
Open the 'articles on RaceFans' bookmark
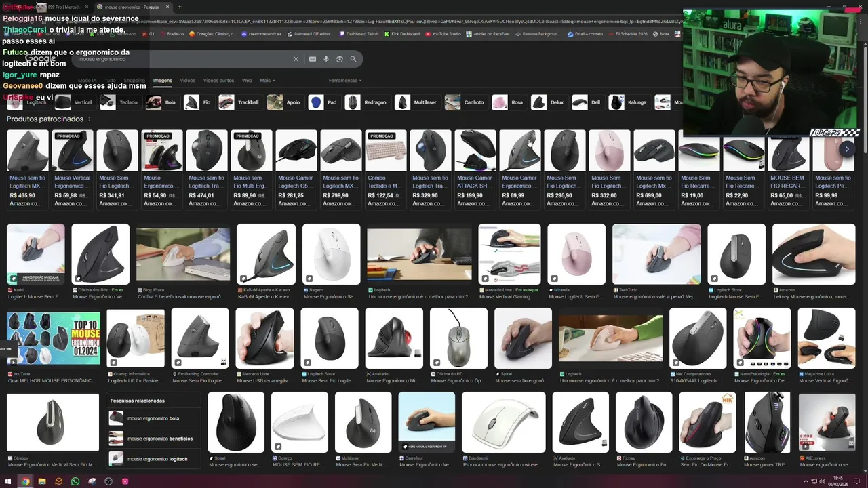tap(490, 34)
